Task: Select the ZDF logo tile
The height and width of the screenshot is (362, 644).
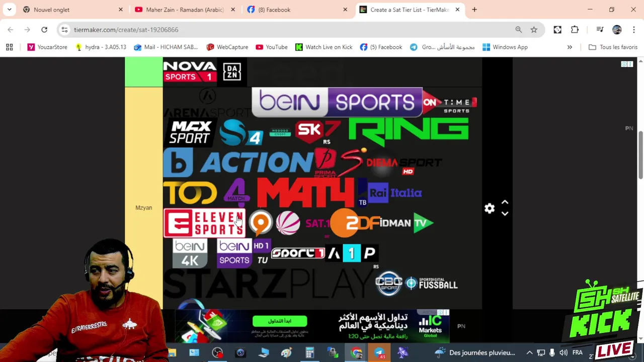Action: pos(355,223)
